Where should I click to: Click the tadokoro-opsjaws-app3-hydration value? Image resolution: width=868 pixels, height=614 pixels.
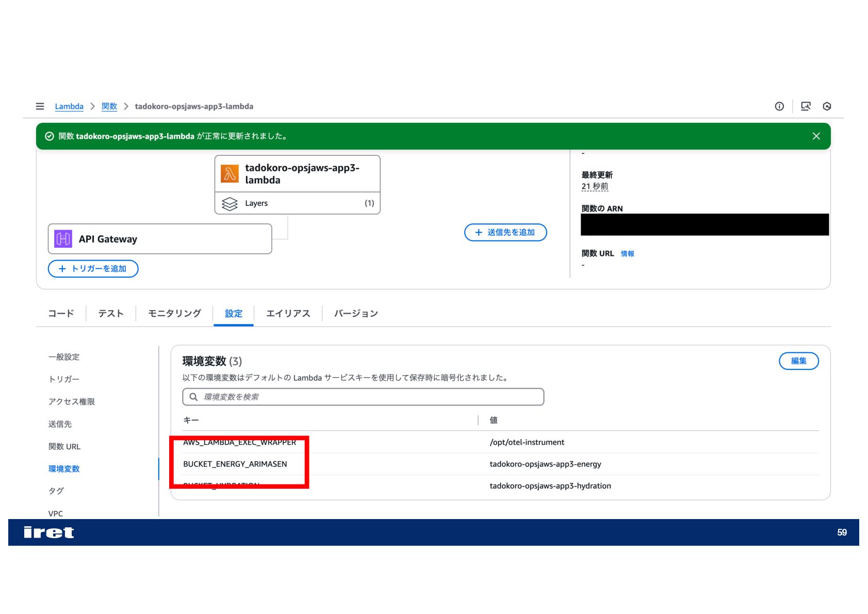coord(550,486)
